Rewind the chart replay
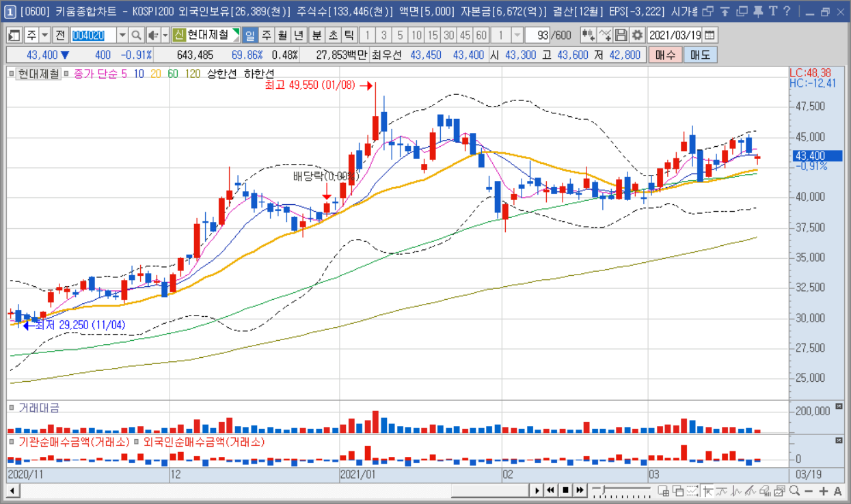 click(551, 490)
